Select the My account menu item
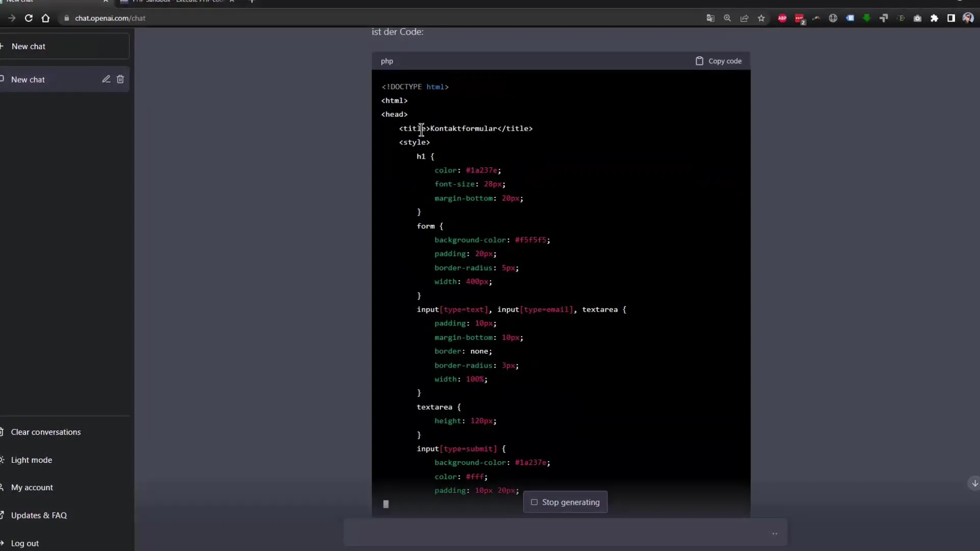This screenshot has width=980, height=551. tap(32, 487)
